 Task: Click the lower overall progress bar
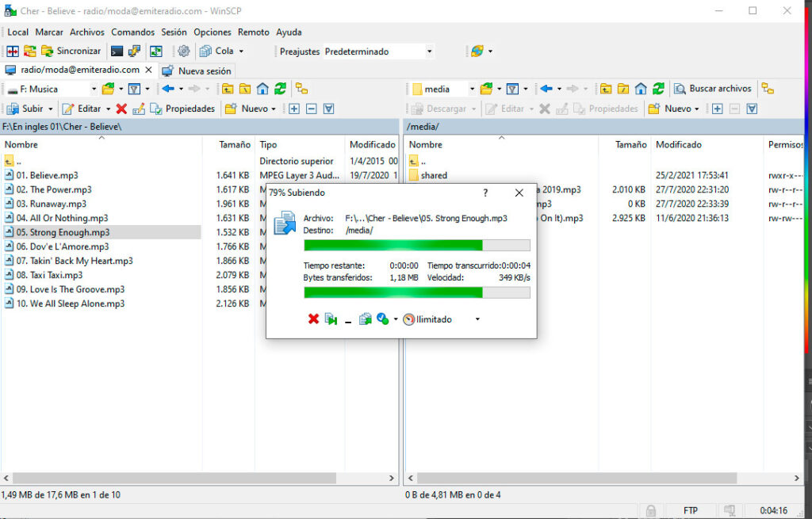pyautogui.click(x=417, y=293)
